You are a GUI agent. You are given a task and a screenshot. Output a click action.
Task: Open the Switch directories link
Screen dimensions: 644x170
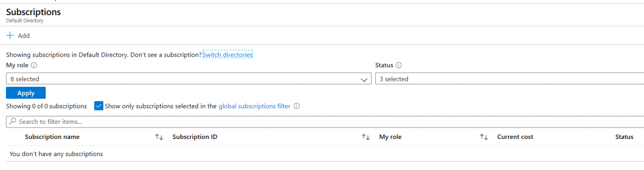coord(228,55)
